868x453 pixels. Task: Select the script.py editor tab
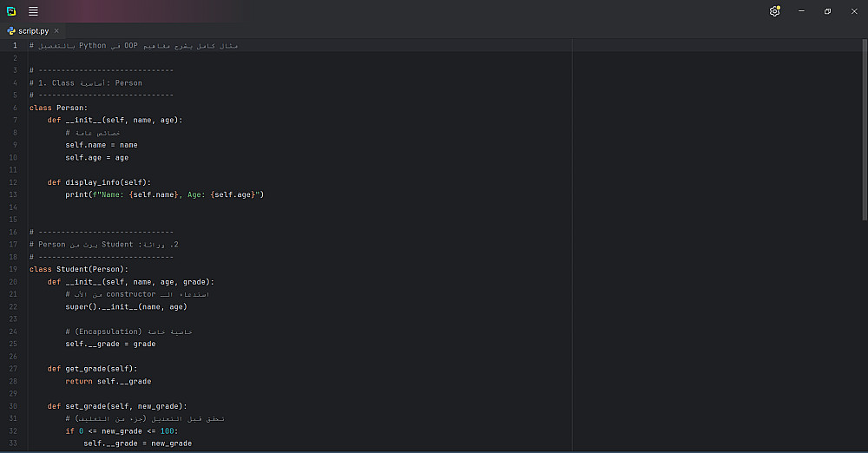(x=34, y=30)
